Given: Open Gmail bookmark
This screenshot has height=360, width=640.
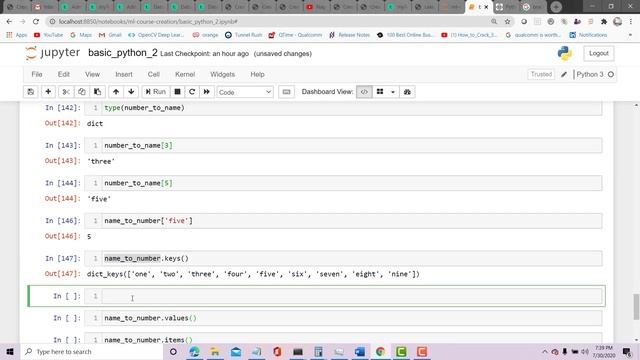Looking at the screenshot, I should pyautogui.click(x=110, y=35).
